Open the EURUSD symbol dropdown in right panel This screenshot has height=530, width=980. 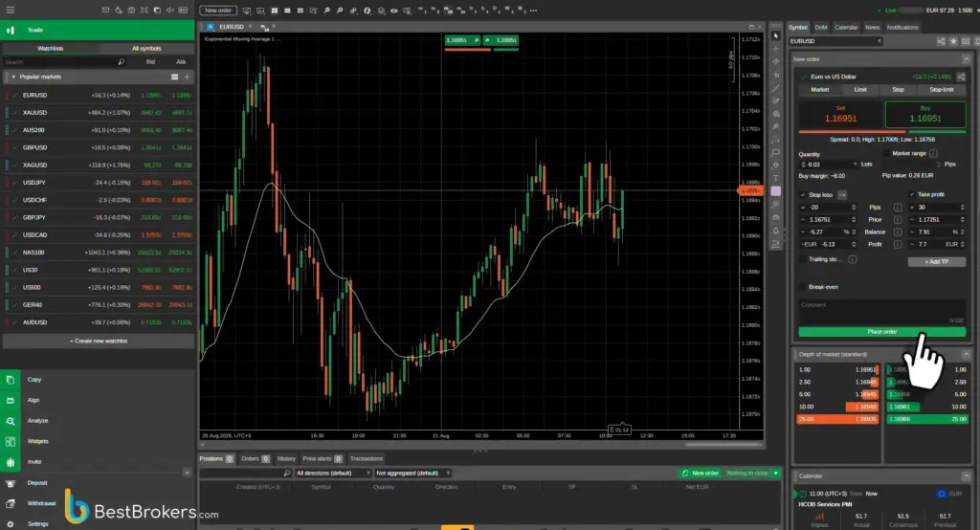(835, 41)
